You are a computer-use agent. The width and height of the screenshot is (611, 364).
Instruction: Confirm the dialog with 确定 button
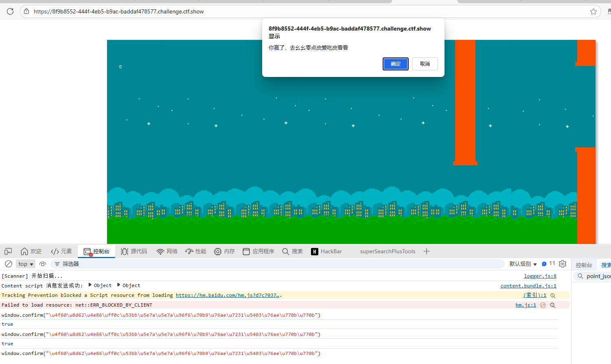click(396, 64)
